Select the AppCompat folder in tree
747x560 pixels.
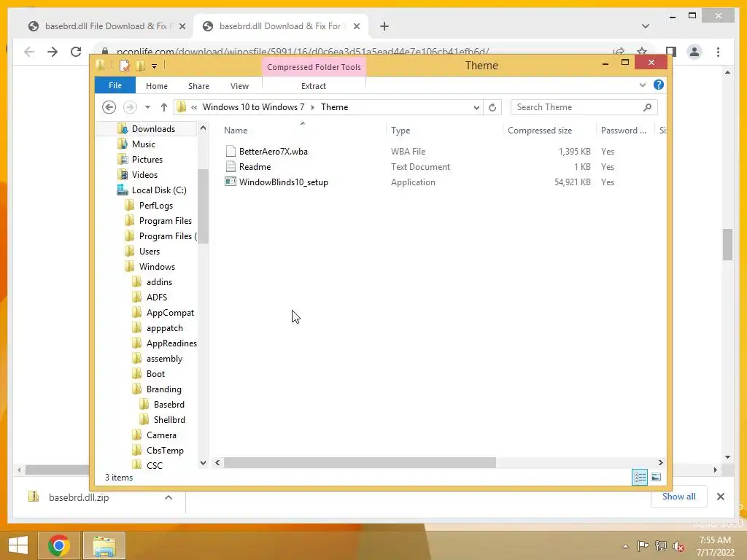[x=170, y=312]
